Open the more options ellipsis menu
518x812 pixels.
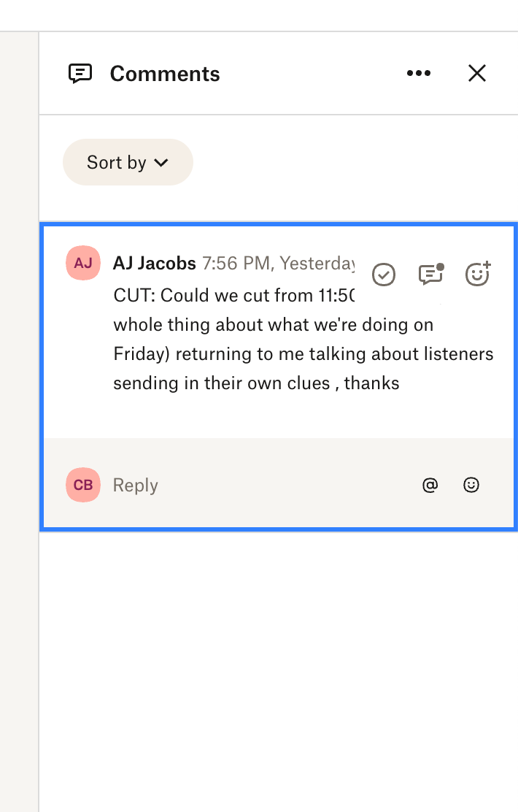click(x=419, y=73)
